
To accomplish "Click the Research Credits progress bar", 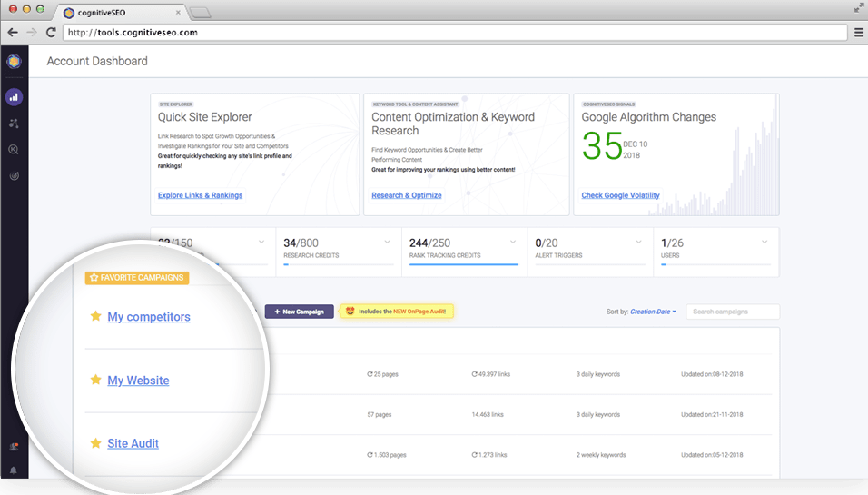I will coord(338,264).
